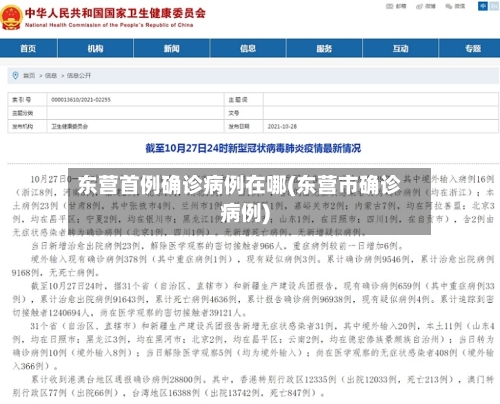Go to 信息公开 in the breadcrumb
Screen dimensions: 500x404
click(79, 76)
